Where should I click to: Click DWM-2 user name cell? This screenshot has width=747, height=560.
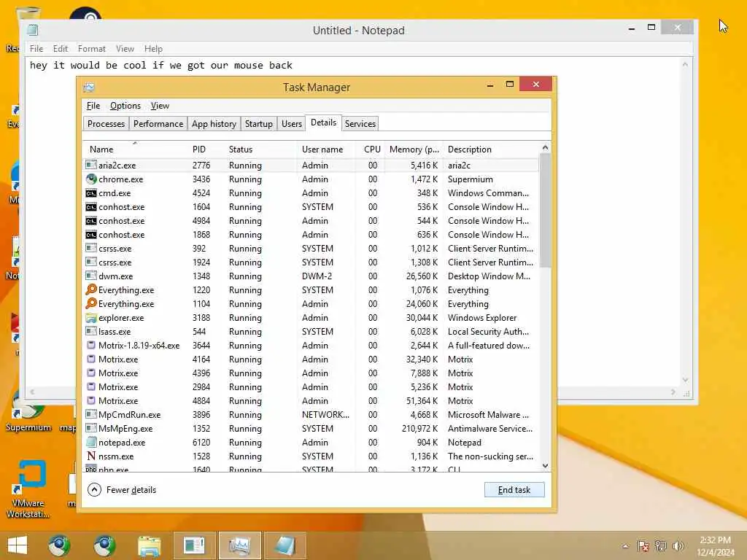(317, 276)
